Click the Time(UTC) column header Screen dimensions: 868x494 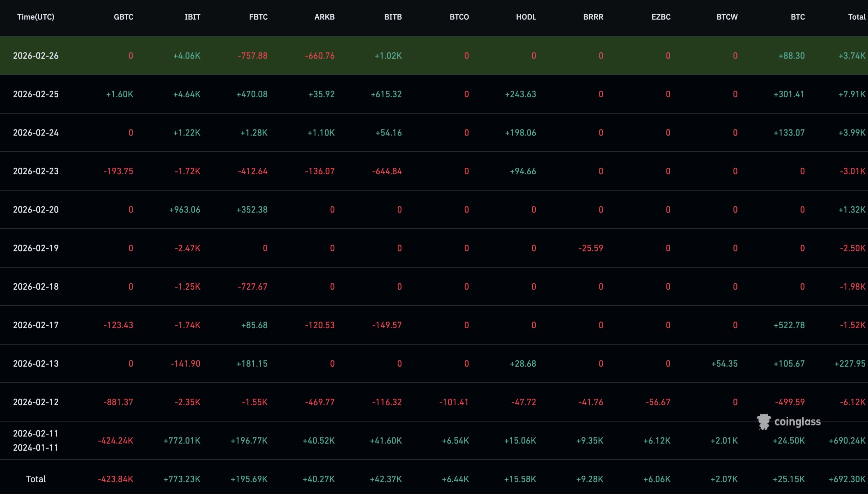click(36, 17)
